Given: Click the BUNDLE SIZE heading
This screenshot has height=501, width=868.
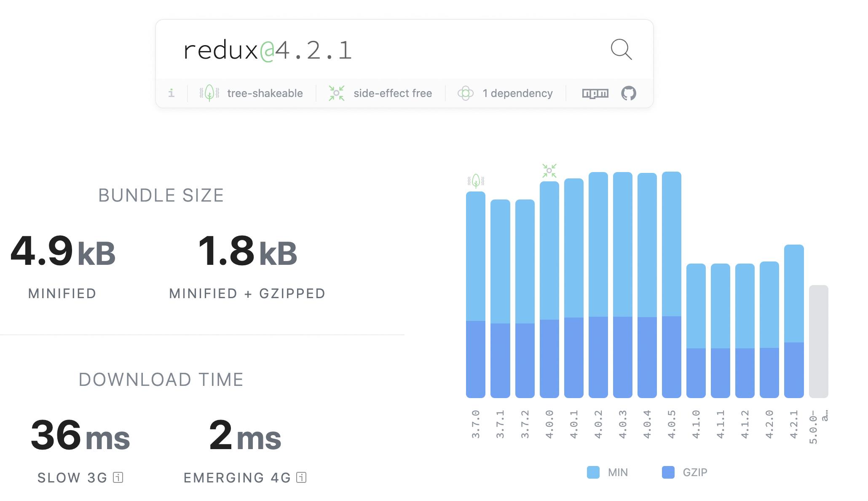Looking at the screenshot, I should tap(161, 196).
